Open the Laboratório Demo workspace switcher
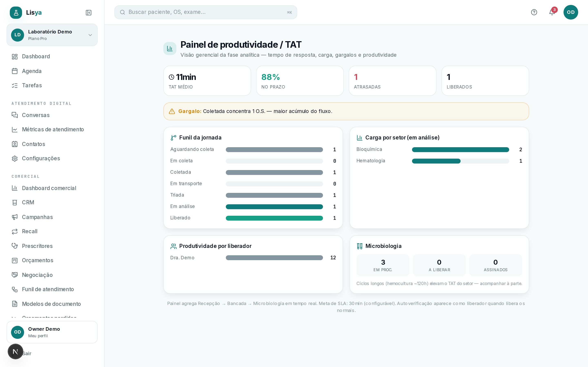Image resolution: width=588 pixels, height=367 pixels. (x=52, y=35)
